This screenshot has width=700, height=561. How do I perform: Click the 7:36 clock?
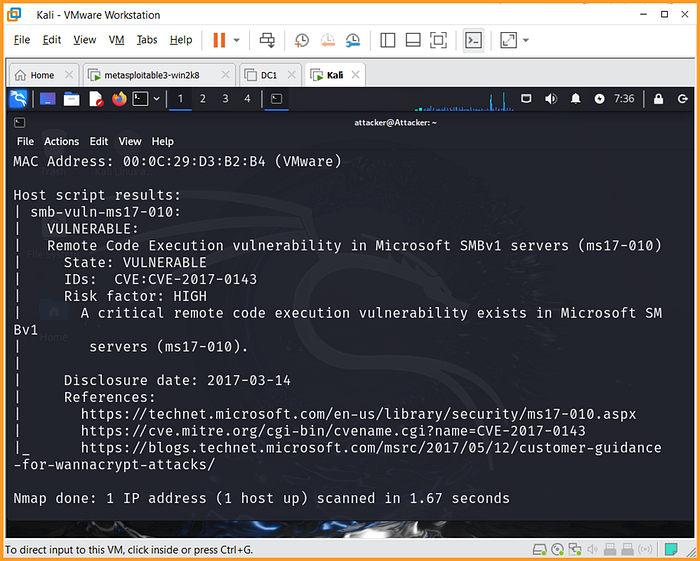(624, 99)
